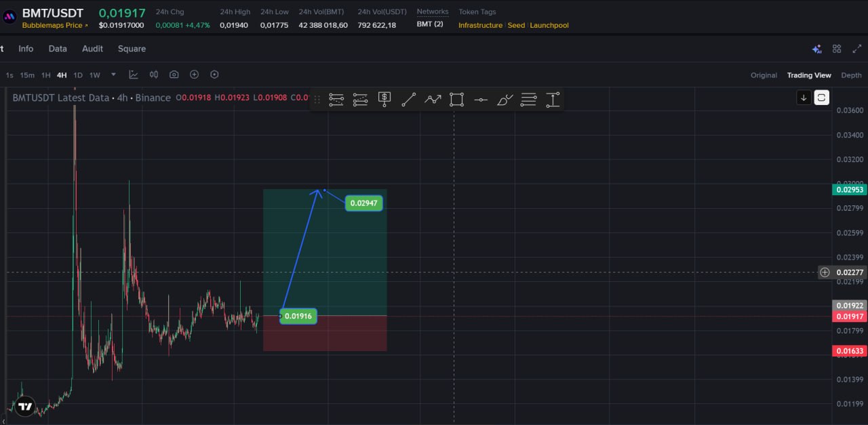Screen dimensions: 868x425
Task: Switch chart to Original view
Action: [x=764, y=75]
